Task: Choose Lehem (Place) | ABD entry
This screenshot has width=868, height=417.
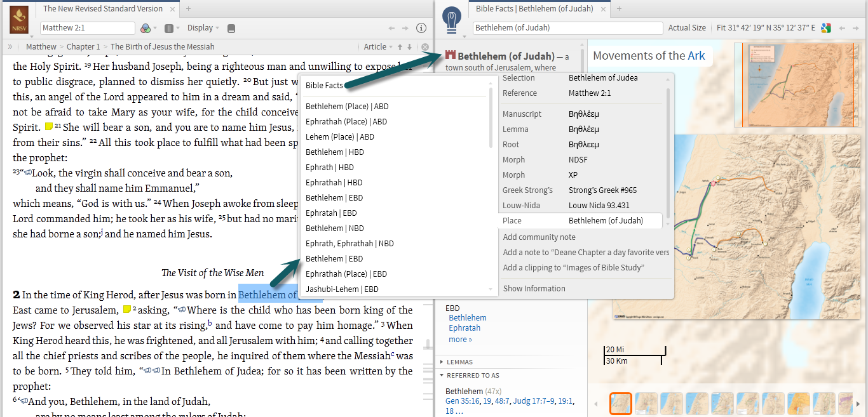Action: pos(340,137)
